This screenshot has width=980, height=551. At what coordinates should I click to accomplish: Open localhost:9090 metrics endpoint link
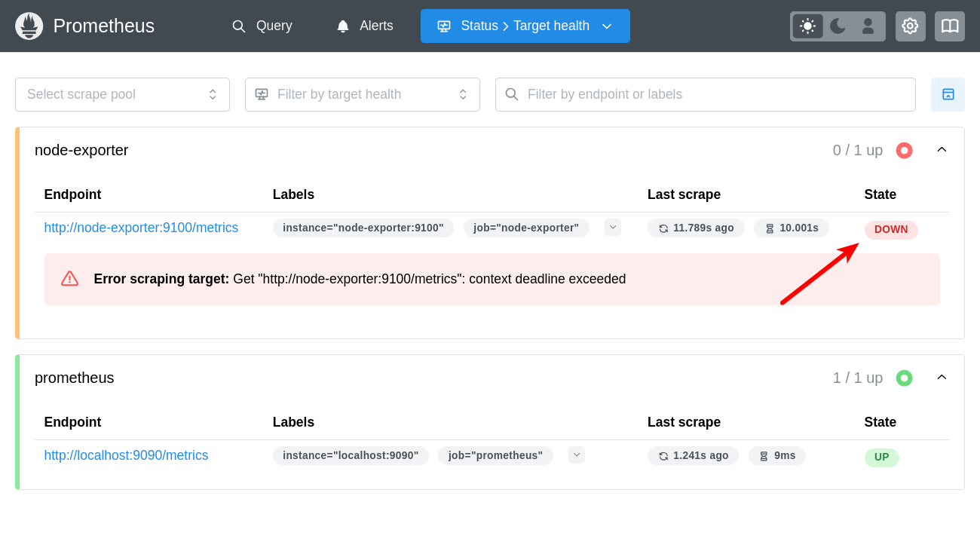tap(126, 455)
